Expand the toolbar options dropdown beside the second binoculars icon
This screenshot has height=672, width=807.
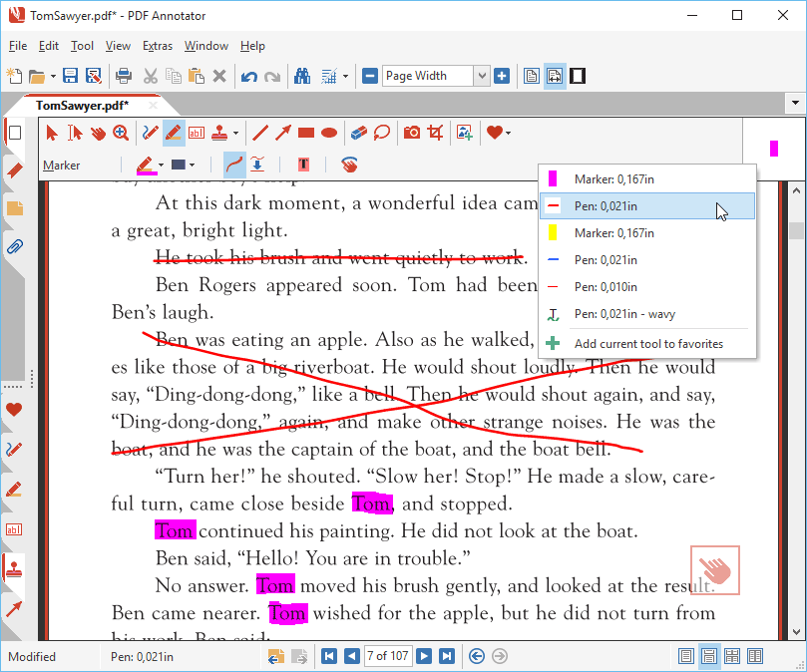click(345, 77)
